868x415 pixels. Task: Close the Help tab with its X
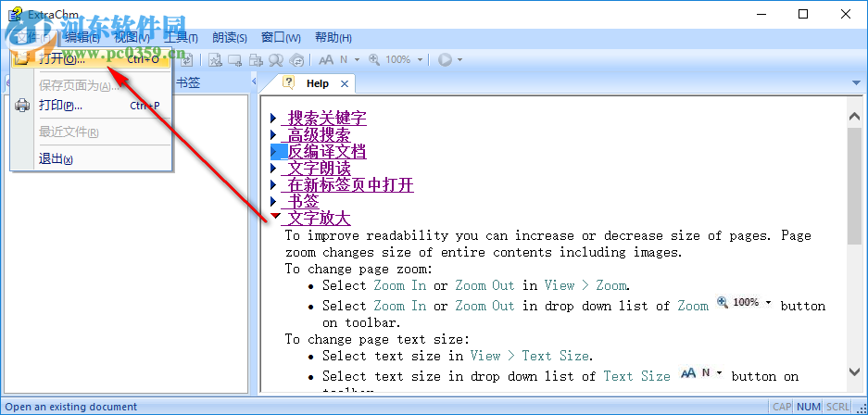pos(345,83)
